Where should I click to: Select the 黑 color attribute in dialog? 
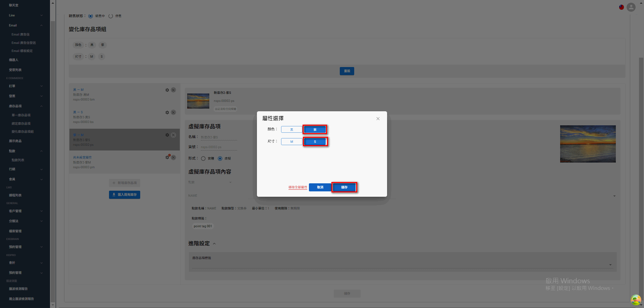click(x=291, y=130)
